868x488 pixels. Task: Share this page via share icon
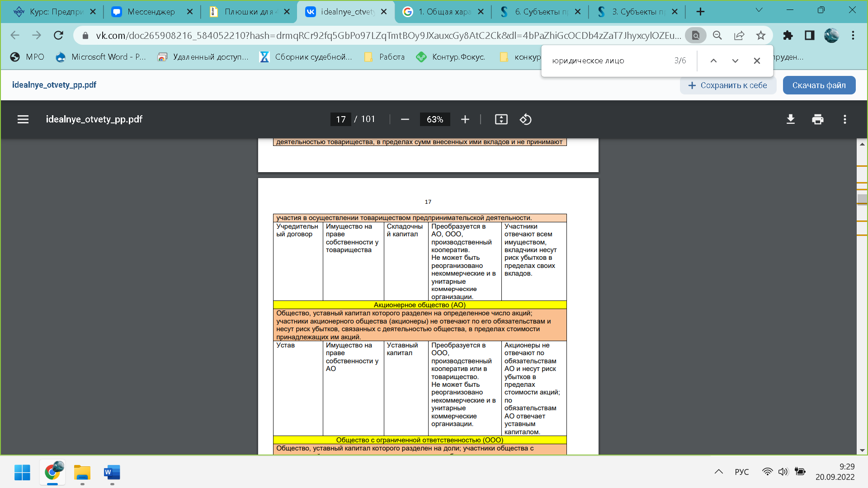pyautogui.click(x=739, y=35)
